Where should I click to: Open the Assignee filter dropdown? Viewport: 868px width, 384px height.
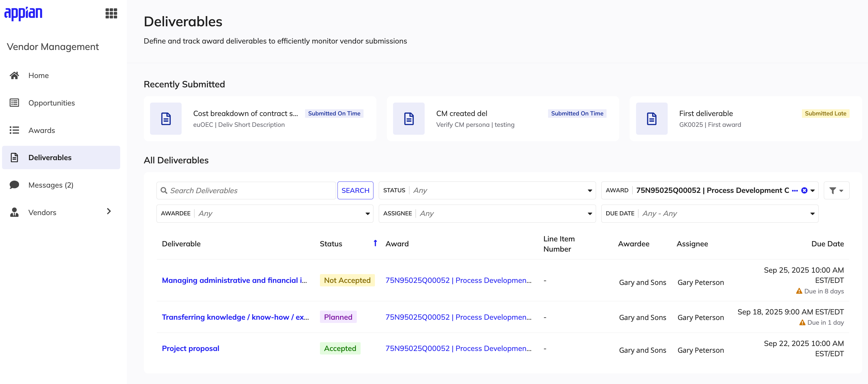(x=487, y=214)
